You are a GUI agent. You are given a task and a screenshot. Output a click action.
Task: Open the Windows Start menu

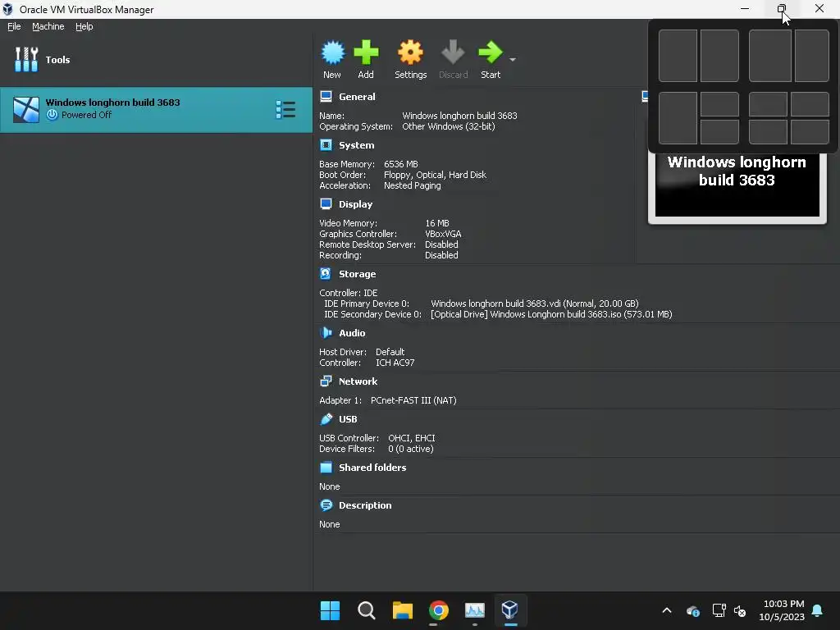(x=330, y=610)
